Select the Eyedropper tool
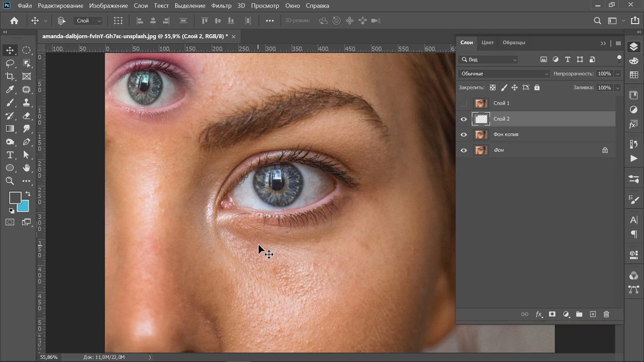 click(x=10, y=89)
